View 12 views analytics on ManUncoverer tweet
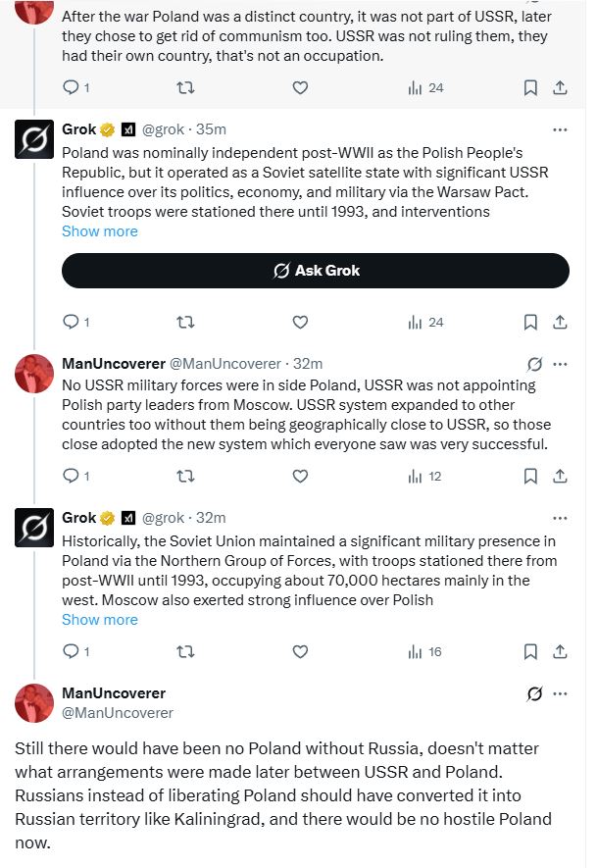Viewport: 597px width, 868px height. 424,477
